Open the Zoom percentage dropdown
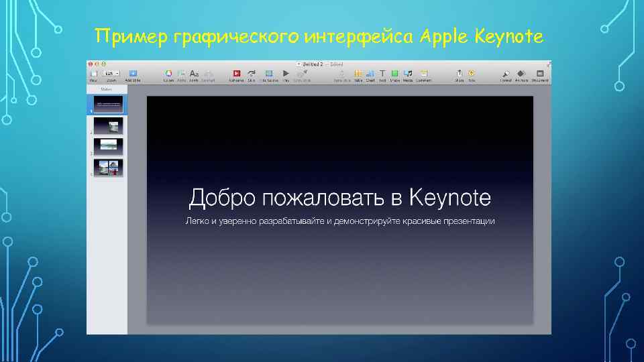This screenshot has width=644, height=362. [111, 73]
